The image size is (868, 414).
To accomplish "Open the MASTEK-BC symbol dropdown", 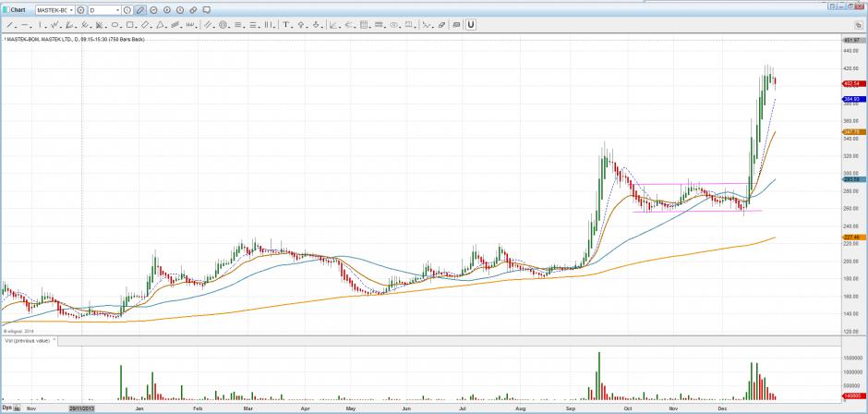I will pyautogui.click(x=71, y=10).
